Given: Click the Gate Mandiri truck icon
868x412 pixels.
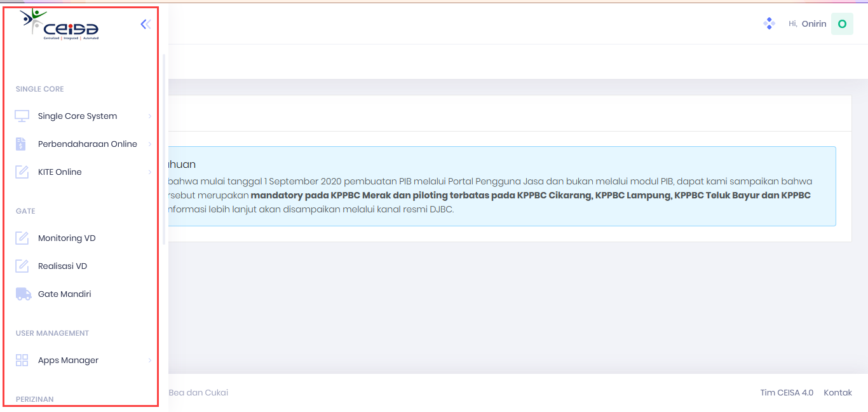Looking at the screenshot, I should (x=24, y=294).
